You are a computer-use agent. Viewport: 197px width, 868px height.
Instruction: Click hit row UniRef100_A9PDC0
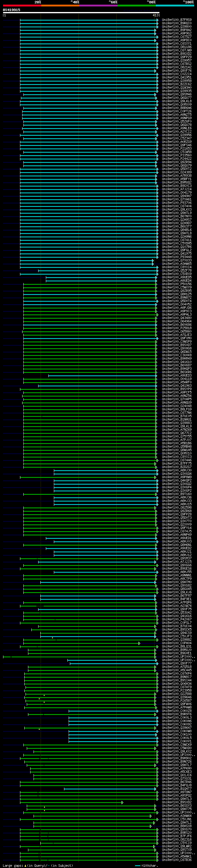(x=177, y=40)
